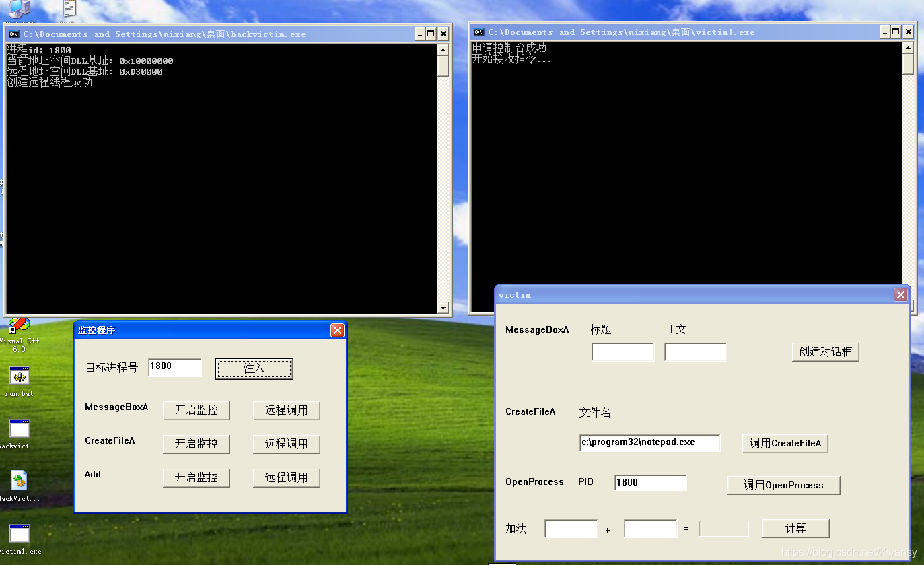The height and width of the screenshot is (565, 924).
Task: Select the HackVict... desktop file icon
Action: click(19, 487)
